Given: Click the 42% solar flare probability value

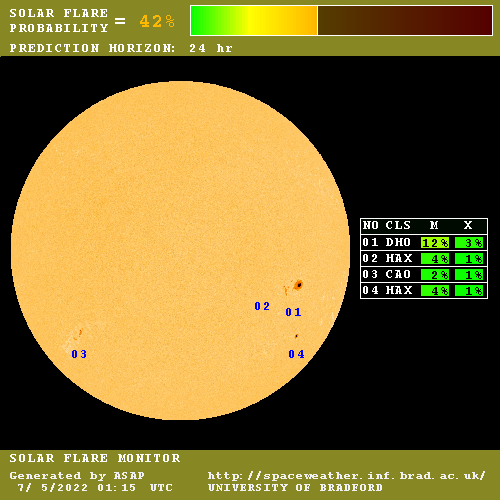Looking at the screenshot, I should [157, 21].
